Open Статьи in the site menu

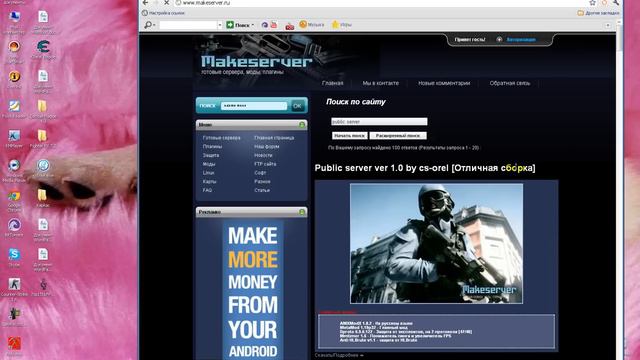click(262, 190)
